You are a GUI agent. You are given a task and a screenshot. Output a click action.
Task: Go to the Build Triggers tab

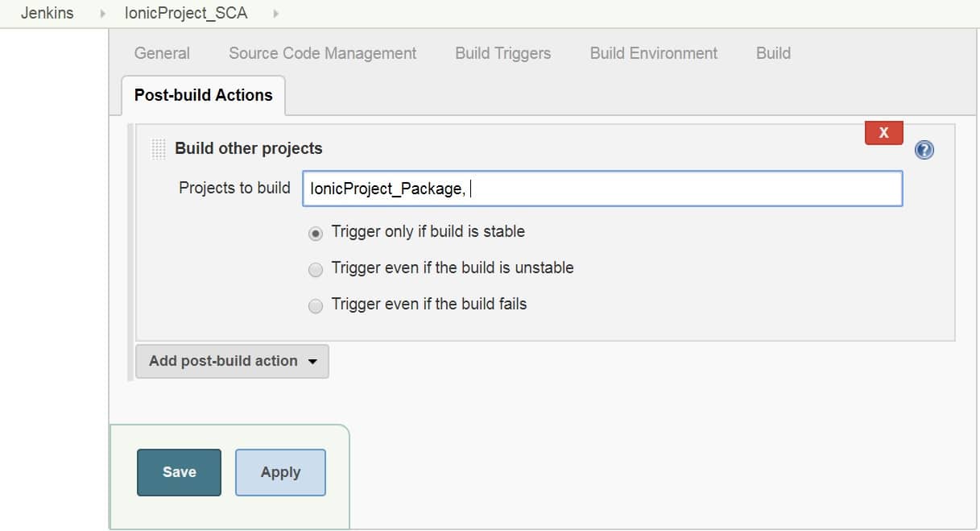tap(502, 53)
